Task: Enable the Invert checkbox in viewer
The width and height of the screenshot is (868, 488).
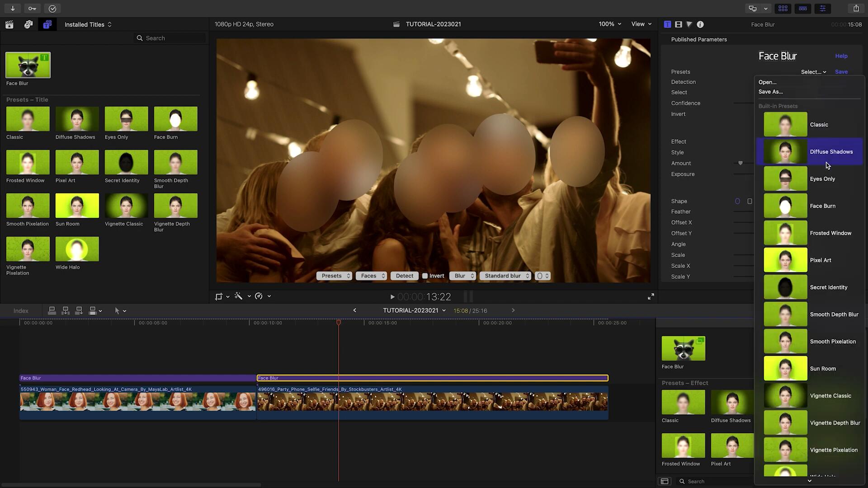Action: [x=425, y=276]
